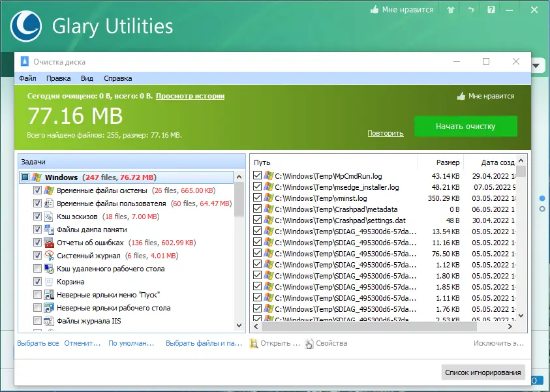Click file icon of Crashpad\settings.dat row

point(269,220)
